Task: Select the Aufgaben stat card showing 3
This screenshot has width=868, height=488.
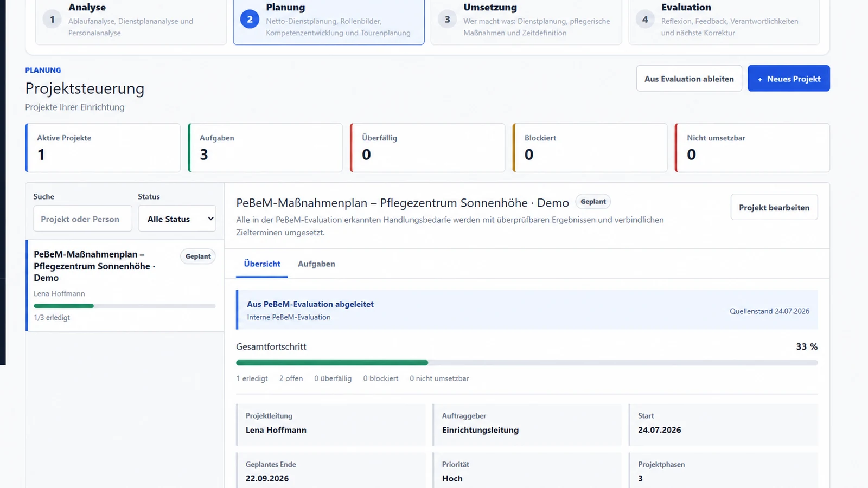Action: [265, 147]
